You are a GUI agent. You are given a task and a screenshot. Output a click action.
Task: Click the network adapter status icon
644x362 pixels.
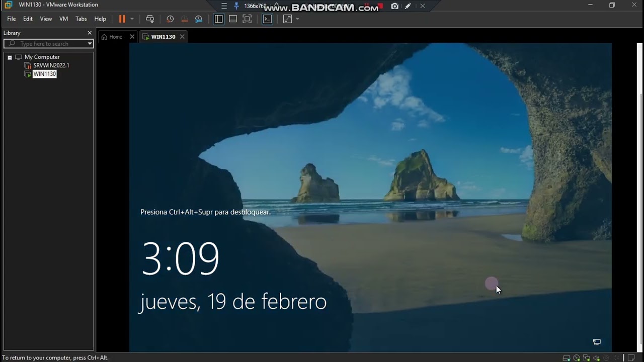587,358
